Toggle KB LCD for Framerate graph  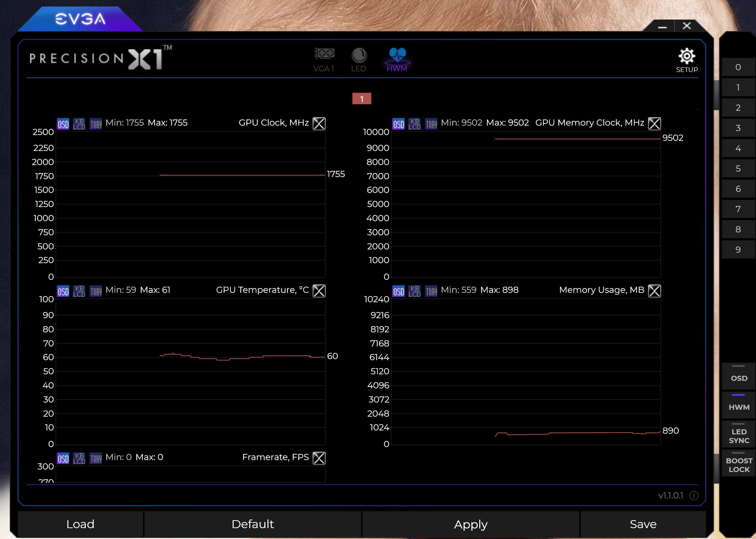[x=79, y=458]
